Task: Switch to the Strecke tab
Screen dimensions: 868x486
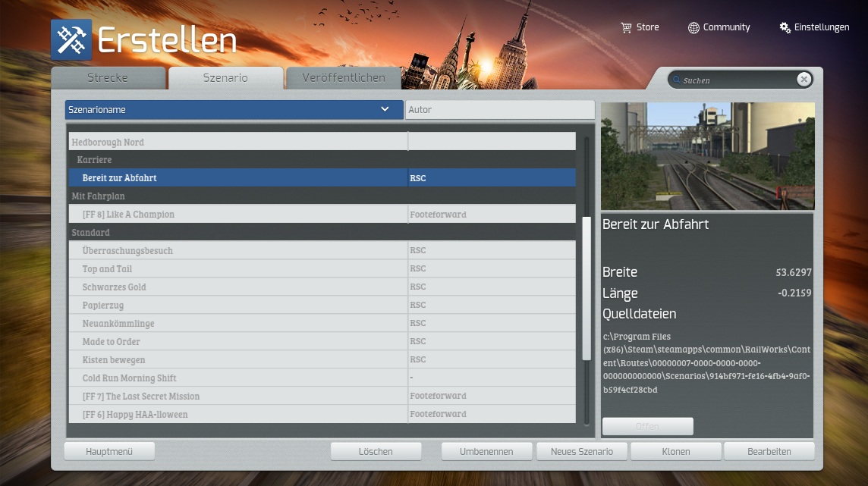Action: 108,78
